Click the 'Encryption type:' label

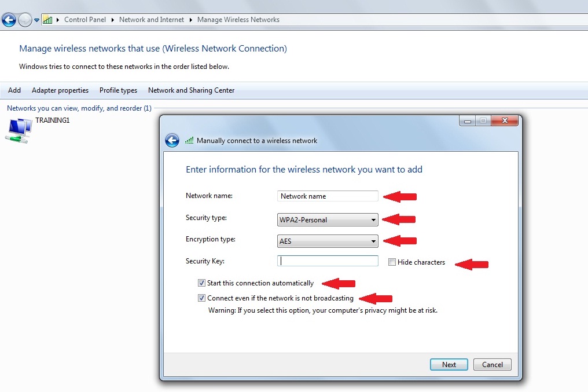tap(211, 239)
